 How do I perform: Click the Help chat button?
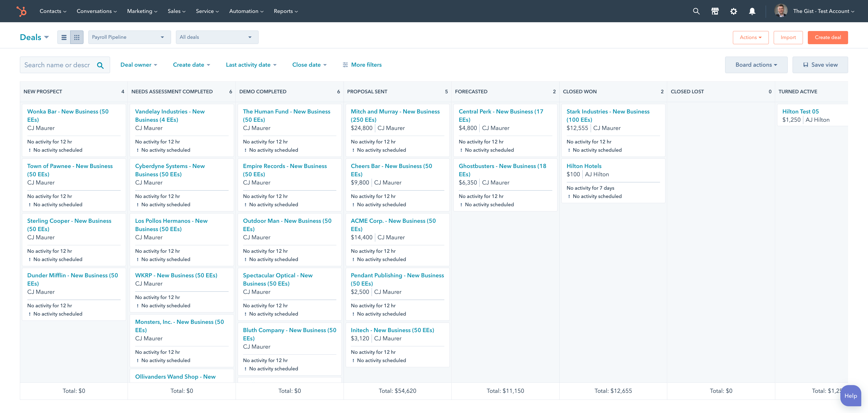(x=850, y=395)
